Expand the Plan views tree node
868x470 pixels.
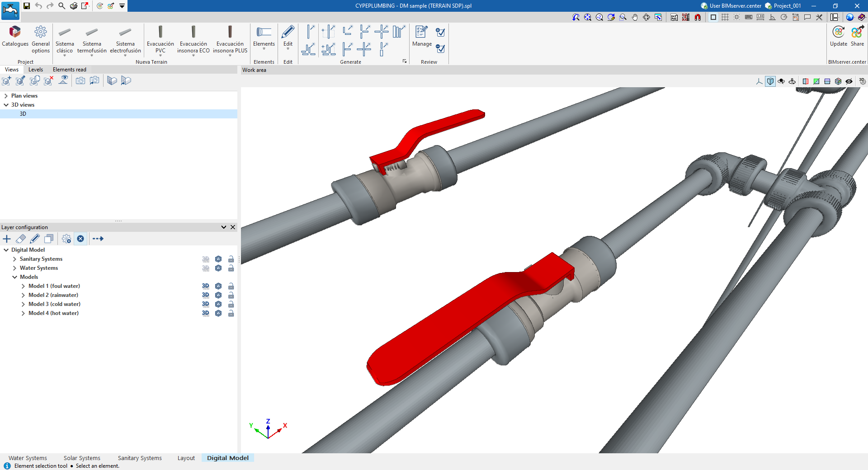pos(6,96)
